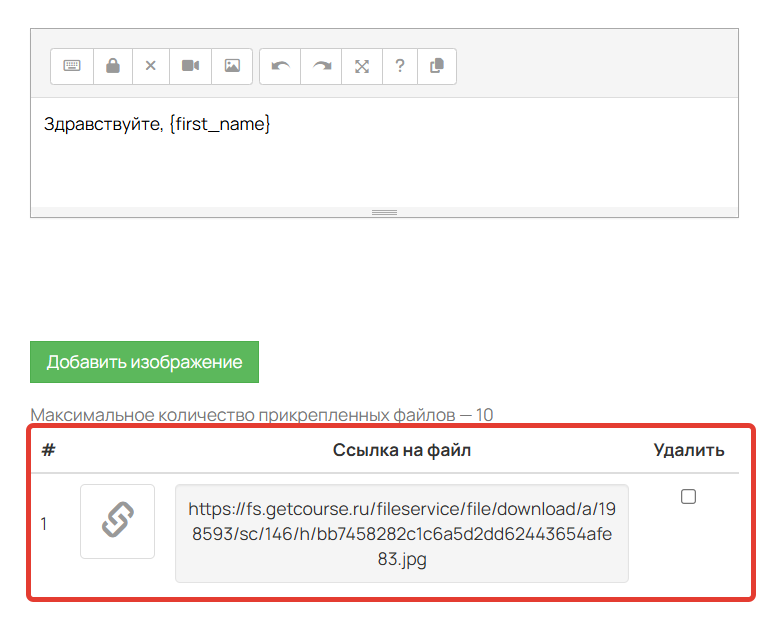Expand the editor to fullscreen mode
768x629 pixels.
pos(362,66)
